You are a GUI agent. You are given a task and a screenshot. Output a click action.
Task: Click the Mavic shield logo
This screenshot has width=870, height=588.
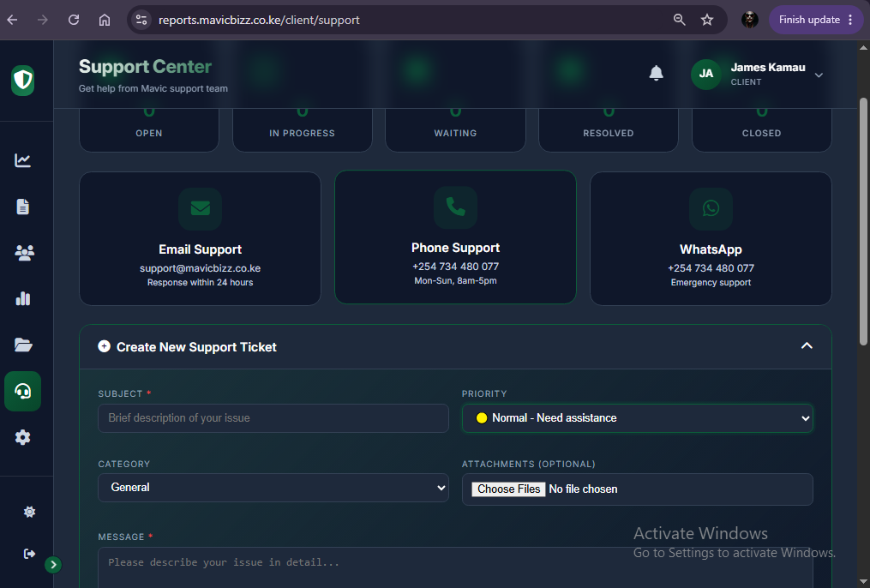pos(23,81)
